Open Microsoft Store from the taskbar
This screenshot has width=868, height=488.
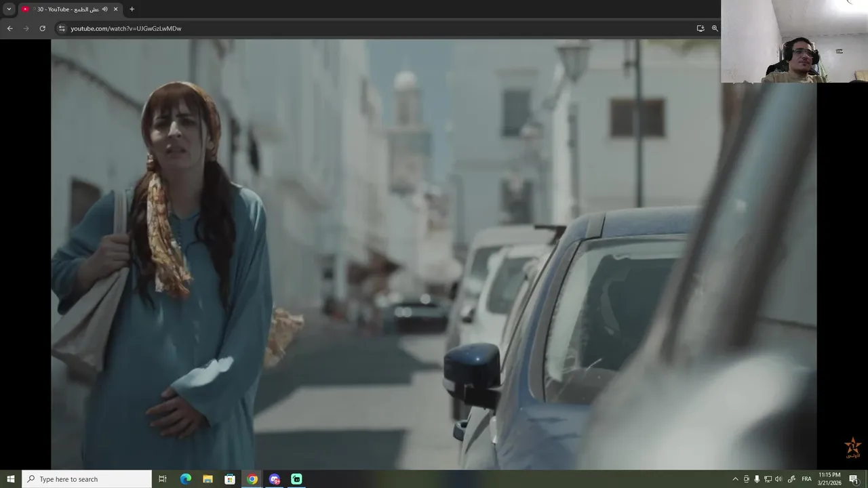(x=230, y=479)
